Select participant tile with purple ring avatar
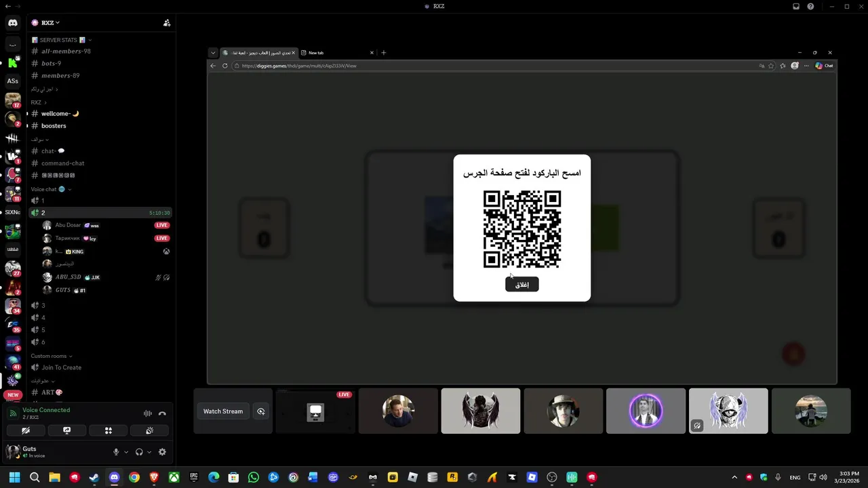 point(646,411)
